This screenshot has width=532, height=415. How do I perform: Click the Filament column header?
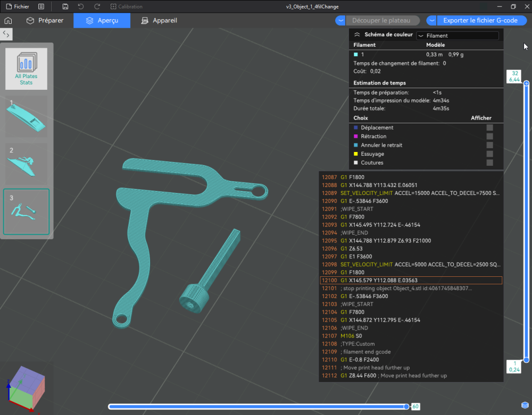coord(364,45)
